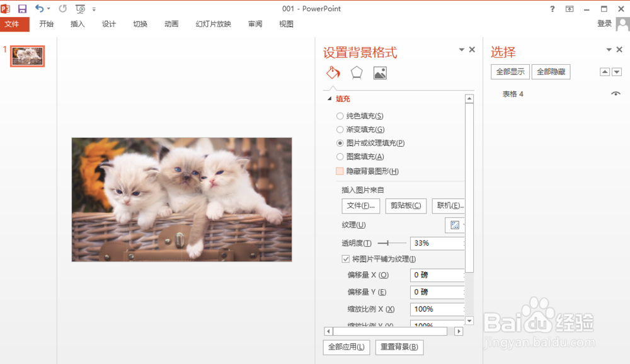630x364 pixels.
Task: Click the 剪贴板(C) button
Action: (x=406, y=206)
